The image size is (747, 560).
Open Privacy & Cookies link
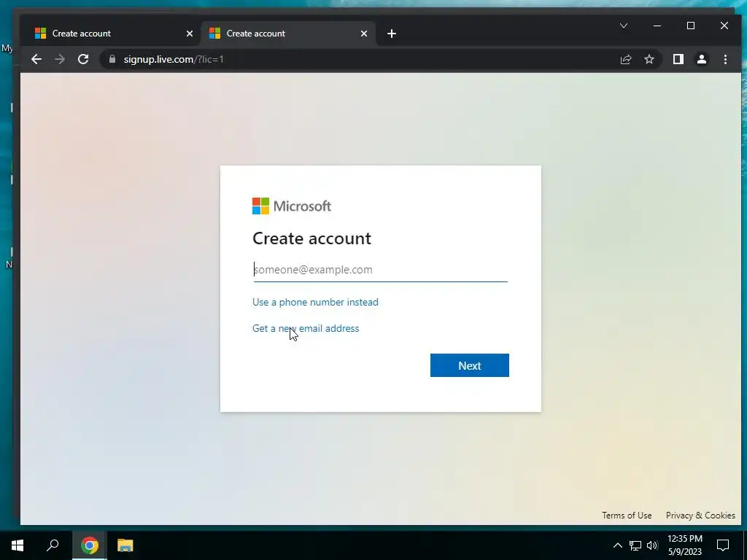click(700, 516)
